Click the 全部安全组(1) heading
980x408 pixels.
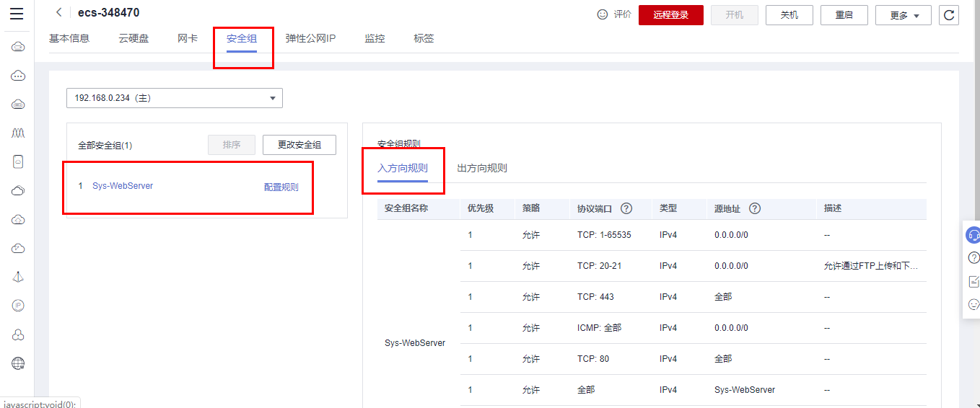click(105, 146)
